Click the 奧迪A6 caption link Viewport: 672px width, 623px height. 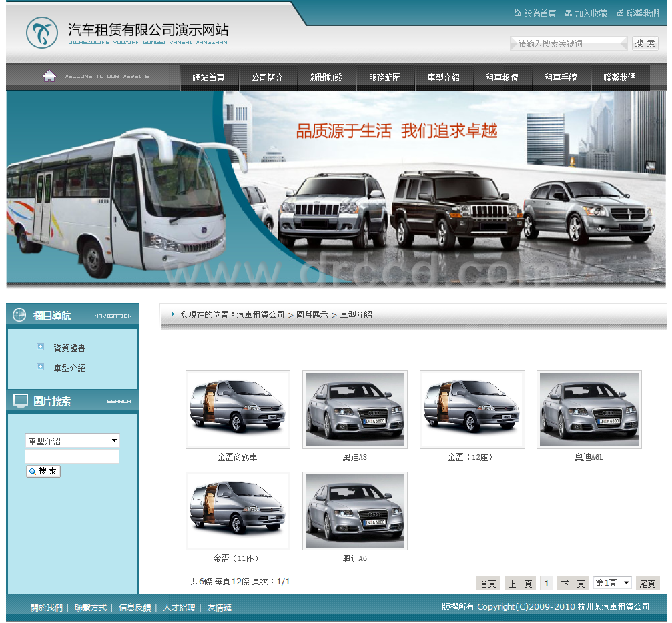click(355, 559)
